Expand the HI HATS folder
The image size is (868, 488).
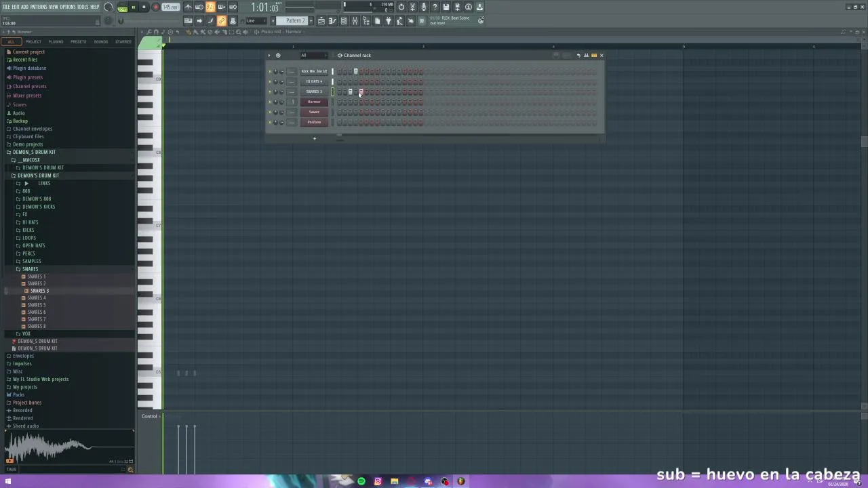pos(30,222)
